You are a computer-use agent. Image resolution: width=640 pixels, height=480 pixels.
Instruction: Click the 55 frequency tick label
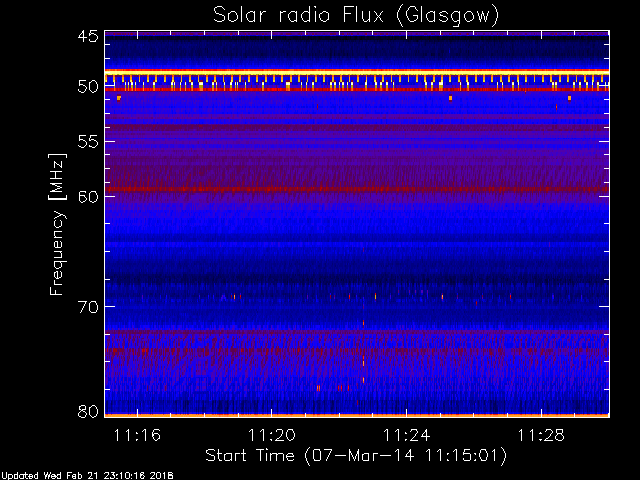click(x=88, y=142)
